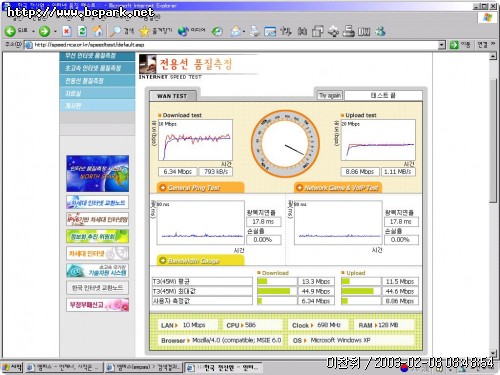The image size is (500, 375).
Task: Click the 1.11 MB/s upload value
Action: pyautogui.click(x=398, y=171)
